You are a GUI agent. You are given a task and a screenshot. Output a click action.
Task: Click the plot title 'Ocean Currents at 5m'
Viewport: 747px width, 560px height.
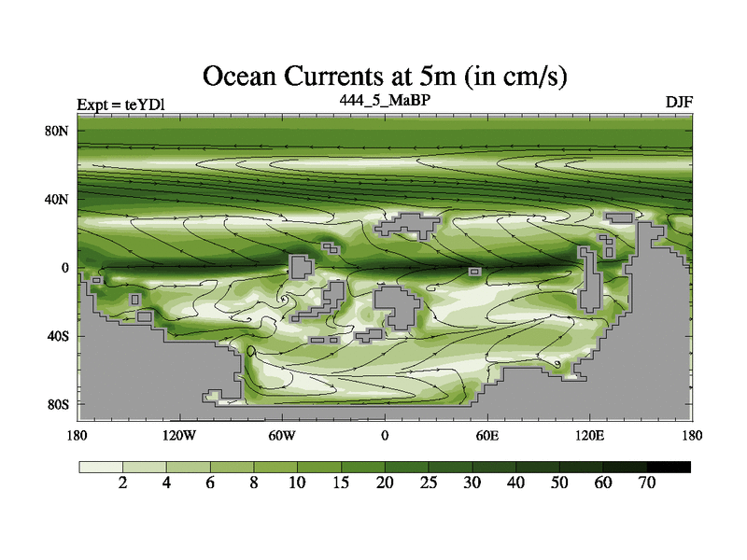[385, 77]
